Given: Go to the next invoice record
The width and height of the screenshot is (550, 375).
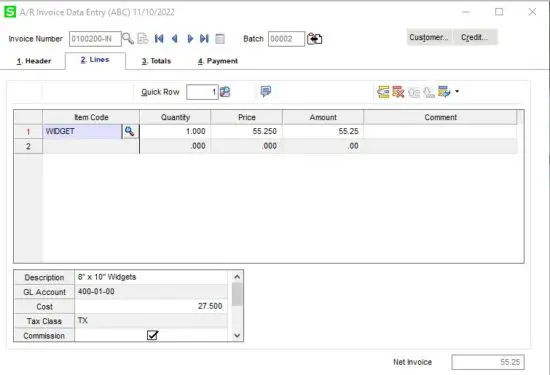Looking at the screenshot, I should coord(190,39).
